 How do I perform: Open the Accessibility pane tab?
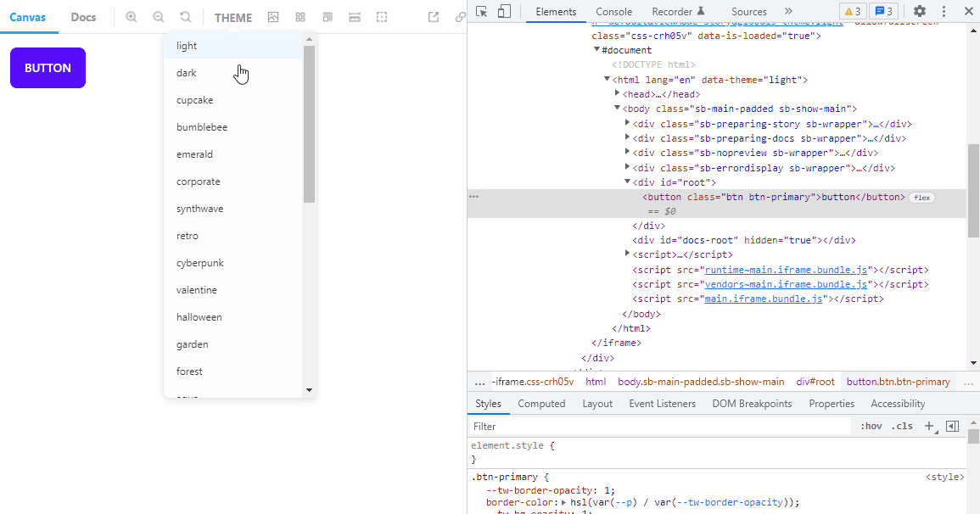pos(898,404)
